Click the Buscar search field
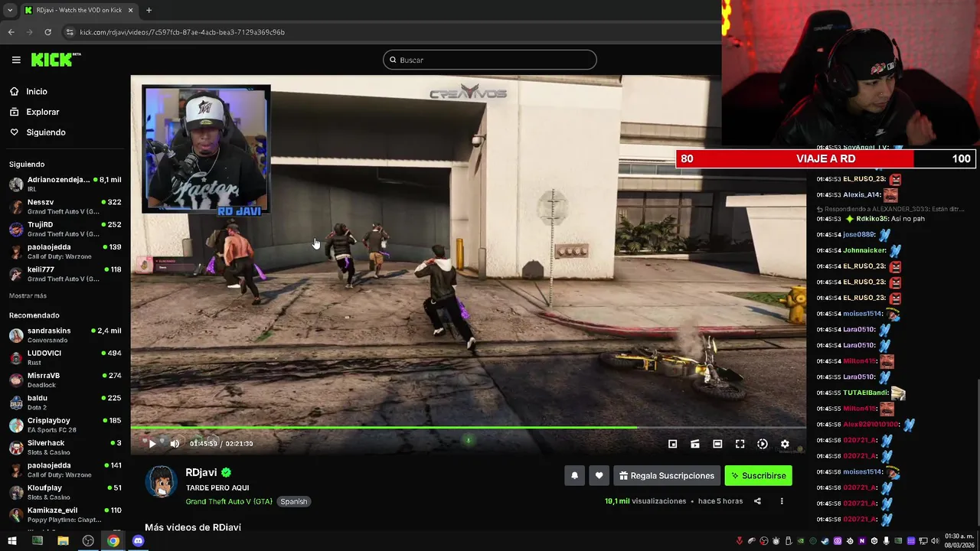980x551 pixels. (490, 60)
